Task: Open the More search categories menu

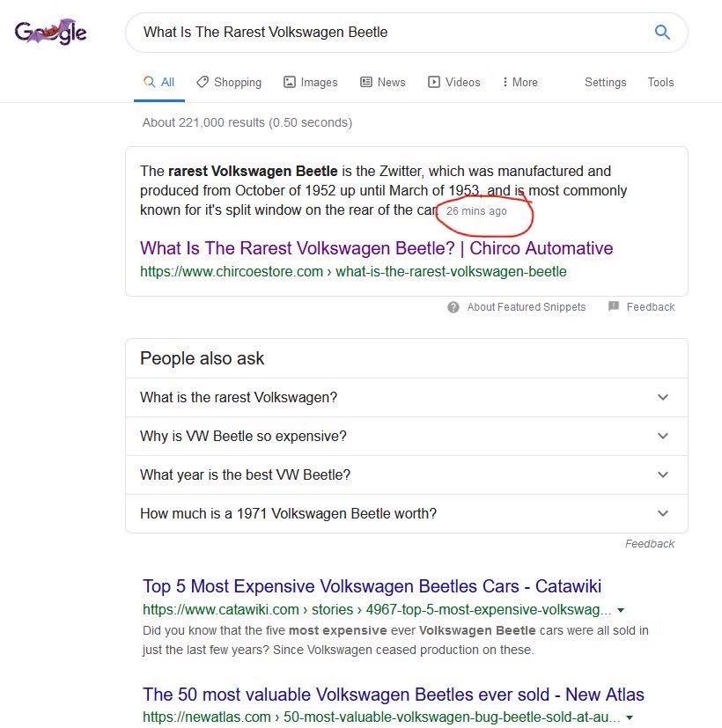Action: 519,82
